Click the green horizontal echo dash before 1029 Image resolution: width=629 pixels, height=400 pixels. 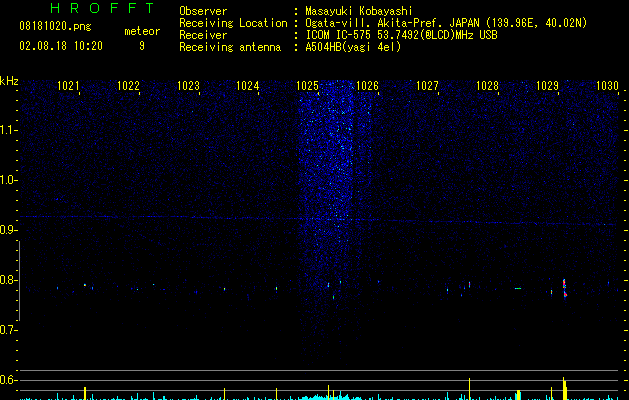(x=518, y=288)
